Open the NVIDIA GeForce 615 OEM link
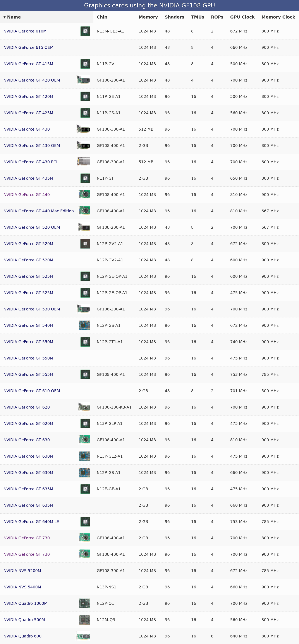 coord(28,48)
